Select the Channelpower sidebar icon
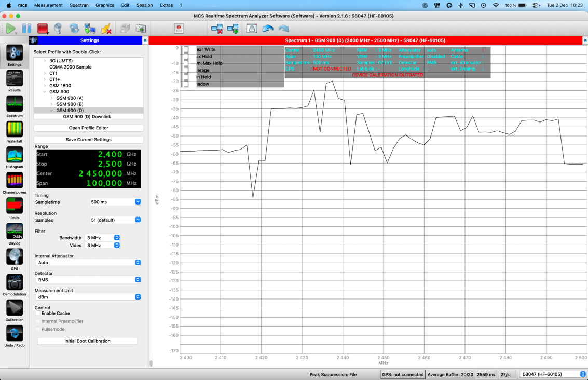This screenshot has height=380, width=588. [x=15, y=181]
